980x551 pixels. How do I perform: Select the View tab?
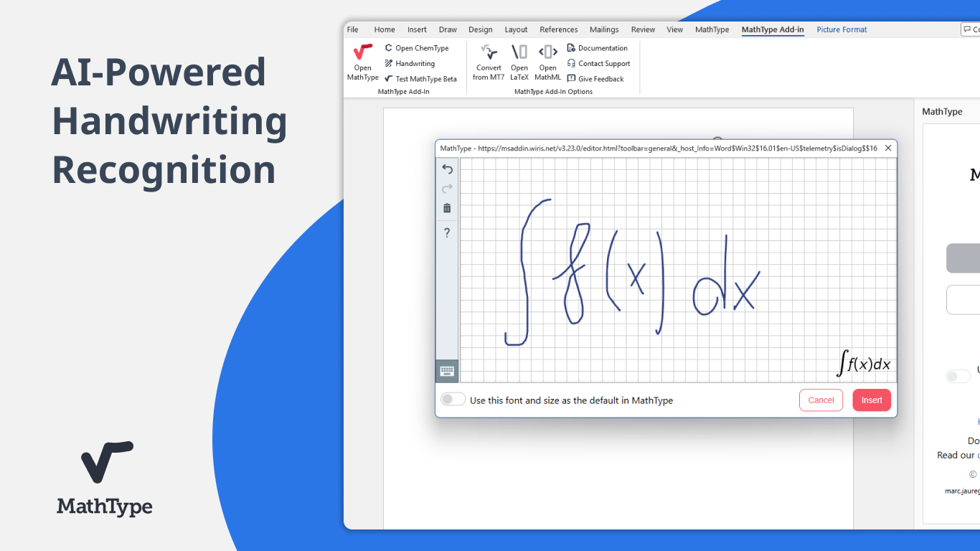pos(675,29)
